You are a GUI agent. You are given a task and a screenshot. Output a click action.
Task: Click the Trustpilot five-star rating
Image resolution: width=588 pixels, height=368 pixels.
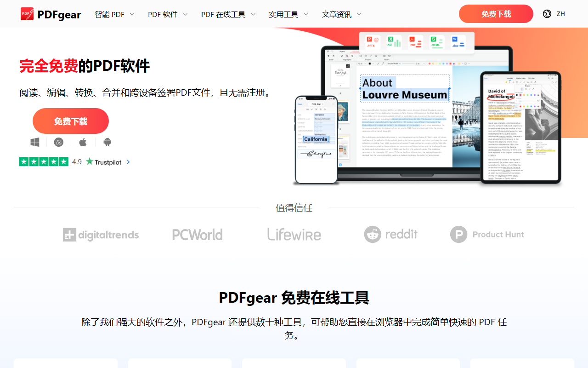pyautogui.click(x=44, y=161)
